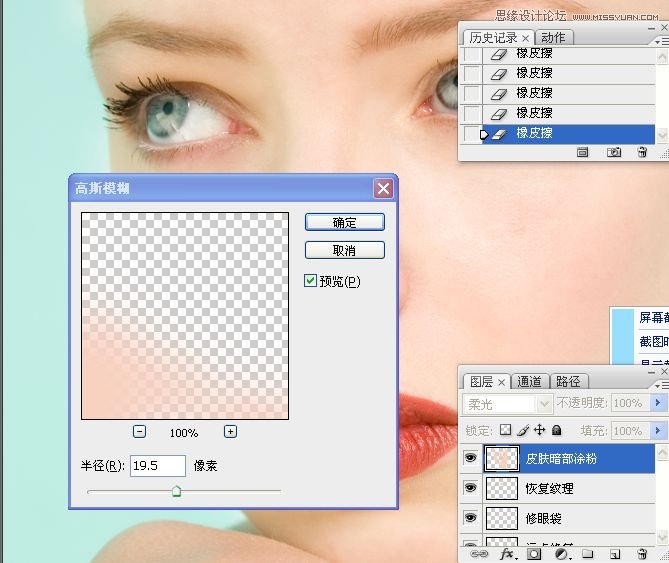Create a new group folder icon

click(588, 554)
